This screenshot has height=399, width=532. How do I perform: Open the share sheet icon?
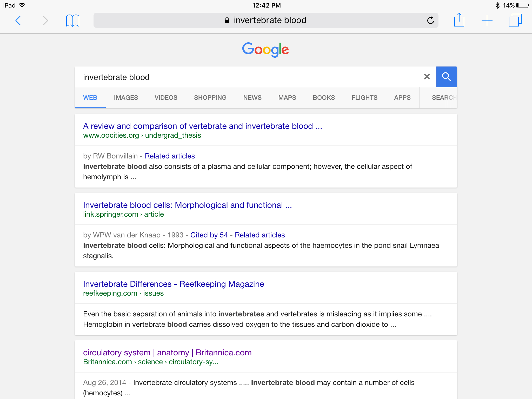point(459,20)
